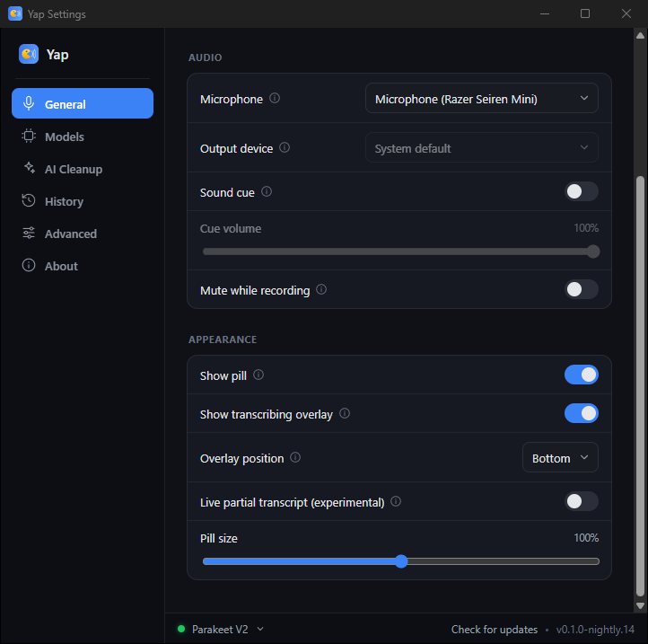Screen dimensions: 648x644
Task: Click info icon next to Microphone
Action: [x=275, y=99]
